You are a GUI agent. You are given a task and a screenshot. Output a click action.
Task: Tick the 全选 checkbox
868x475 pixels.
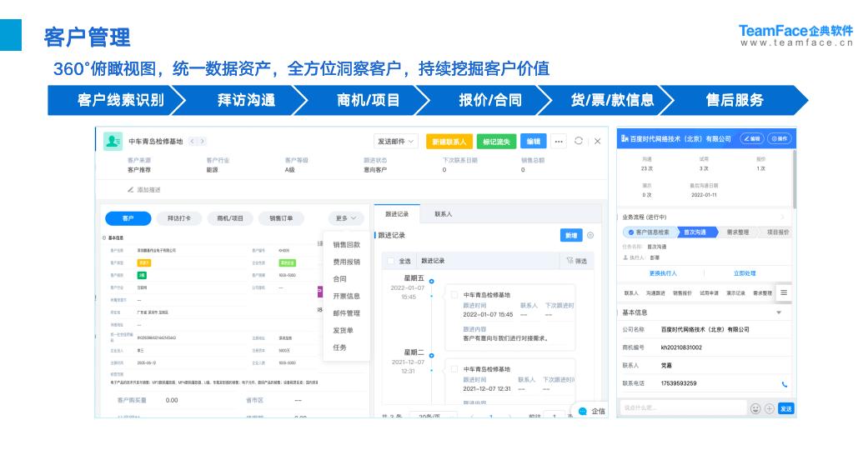point(391,261)
